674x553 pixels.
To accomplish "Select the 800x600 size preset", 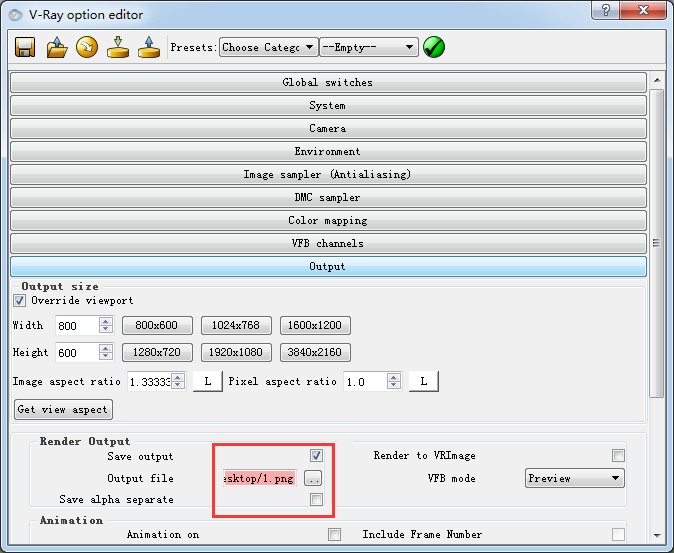I will point(157,325).
